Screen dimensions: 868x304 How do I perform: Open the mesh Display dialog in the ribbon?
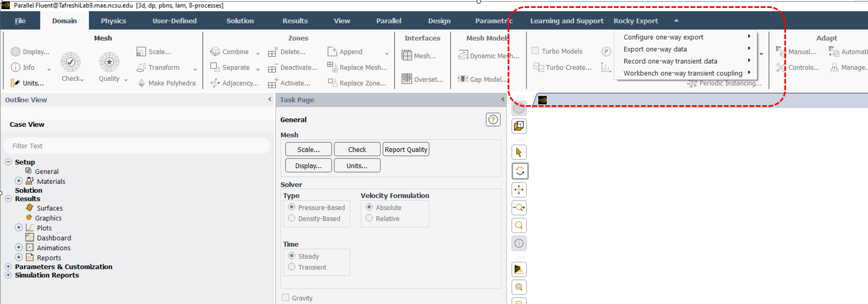click(x=30, y=52)
